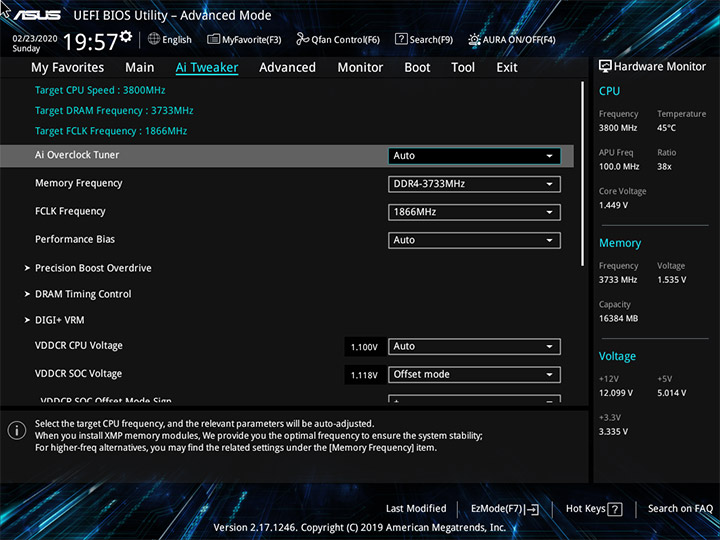Open the Monitor tab

pyautogui.click(x=360, y=68)
